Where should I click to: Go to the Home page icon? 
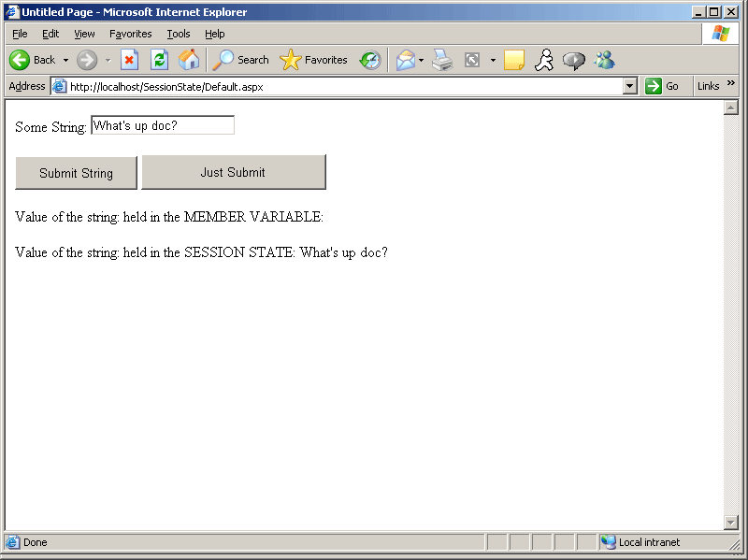189,60
